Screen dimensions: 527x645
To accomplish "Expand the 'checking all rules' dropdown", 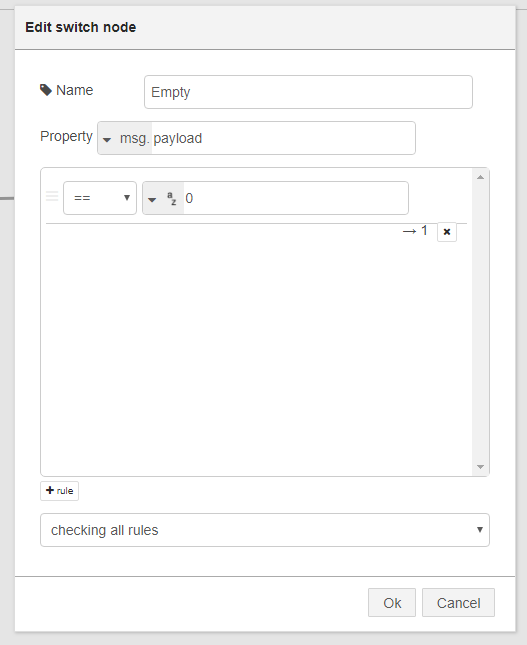I will [265, 530].
